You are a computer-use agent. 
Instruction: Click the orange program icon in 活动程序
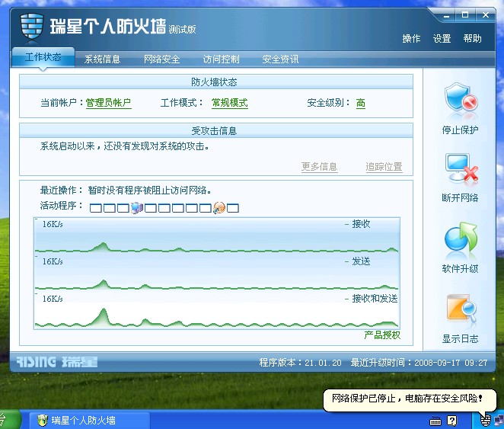(x=219, y=208)
